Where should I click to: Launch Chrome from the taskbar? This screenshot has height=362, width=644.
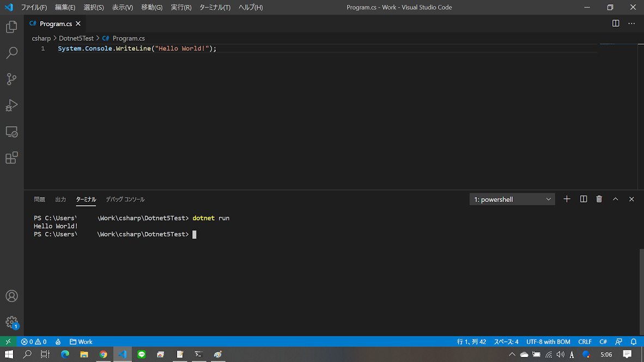tap(103, 354)
